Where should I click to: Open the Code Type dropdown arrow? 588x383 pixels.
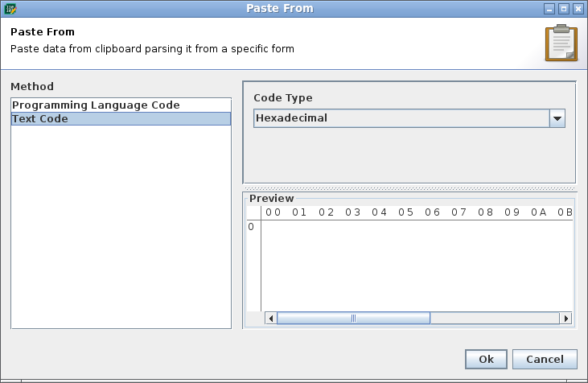[x=557, y=119]
